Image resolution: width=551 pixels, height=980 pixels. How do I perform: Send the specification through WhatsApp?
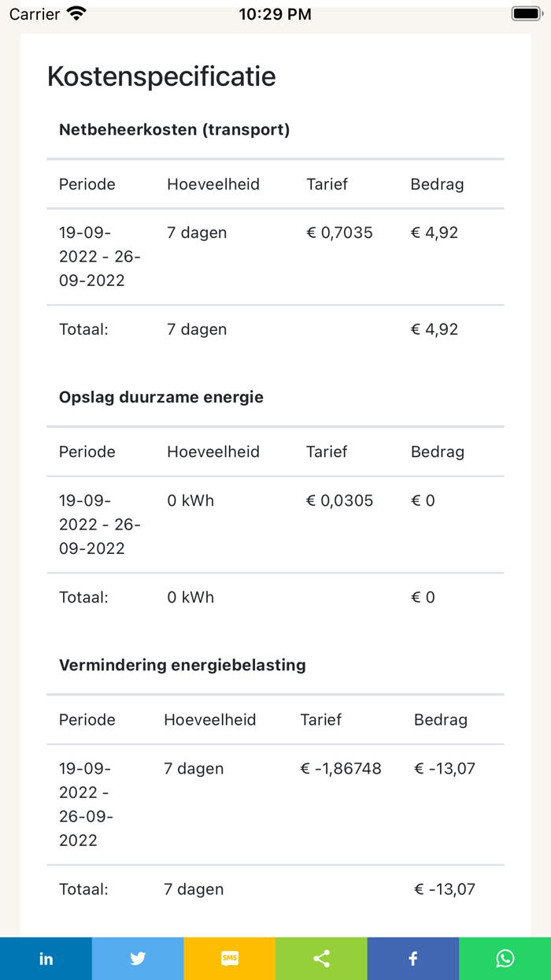[x=505, y=959]
